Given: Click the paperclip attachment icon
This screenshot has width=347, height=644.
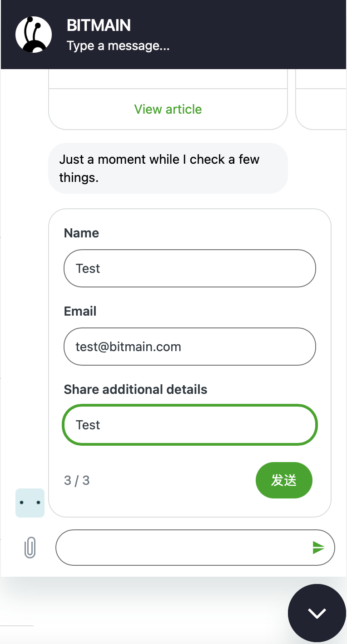Looking at the screenshot, I should click(x=30, y=548).
